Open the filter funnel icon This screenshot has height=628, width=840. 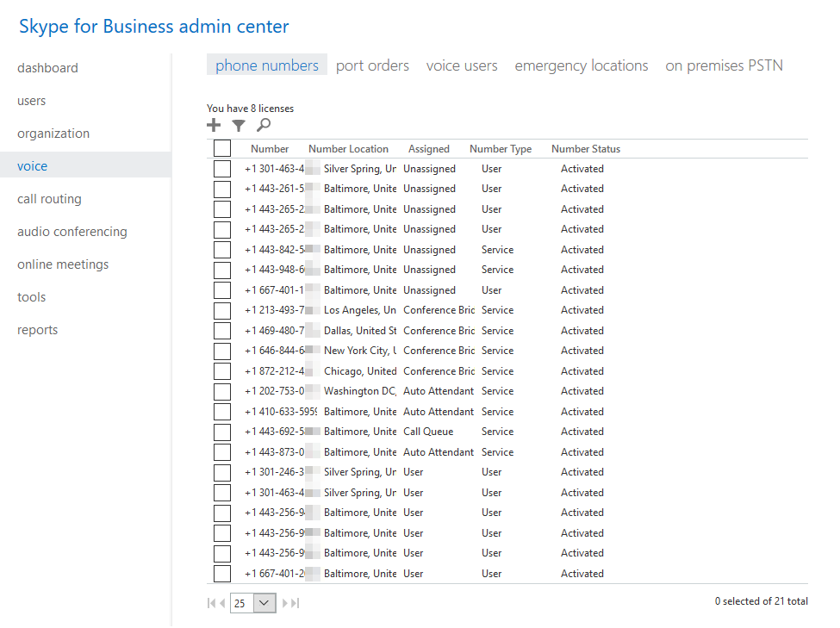click(x=238, y=125)
